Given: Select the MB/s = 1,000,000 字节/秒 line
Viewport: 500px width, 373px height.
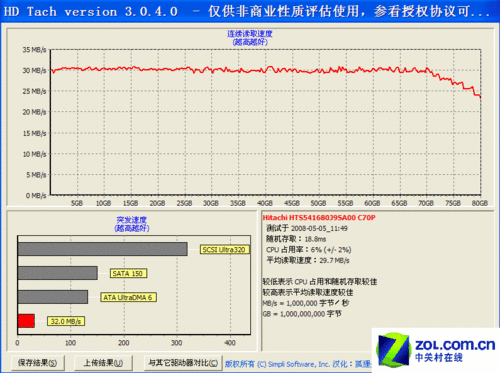Looking at the screenshot, I should tap(306, 303).
